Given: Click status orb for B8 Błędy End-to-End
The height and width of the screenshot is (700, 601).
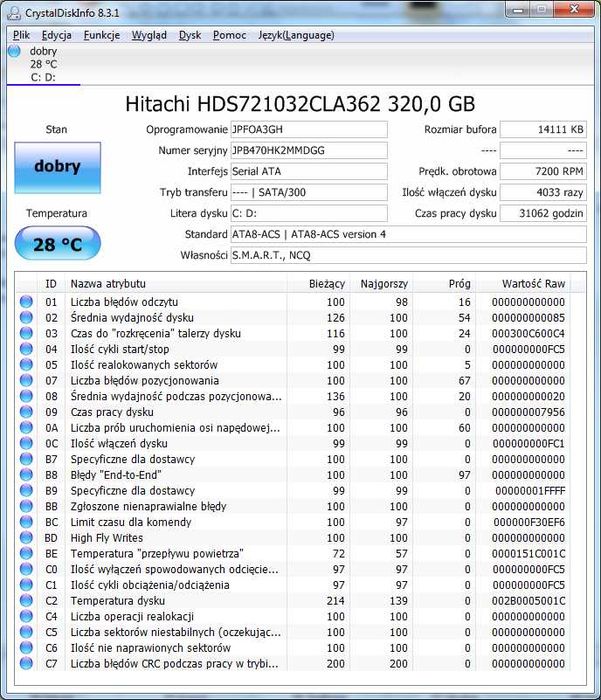Looking at the screenshot, I should tap(26, 475).
